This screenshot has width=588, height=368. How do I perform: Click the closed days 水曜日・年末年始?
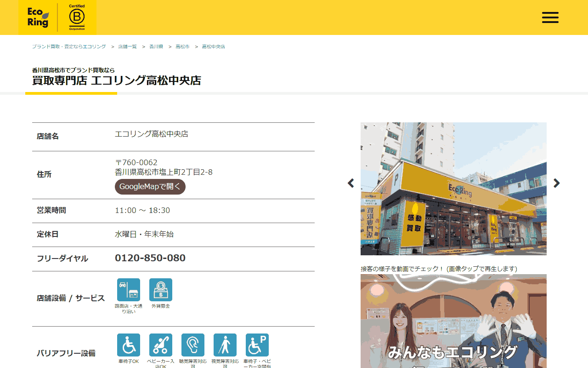click(x=144, y=234)
